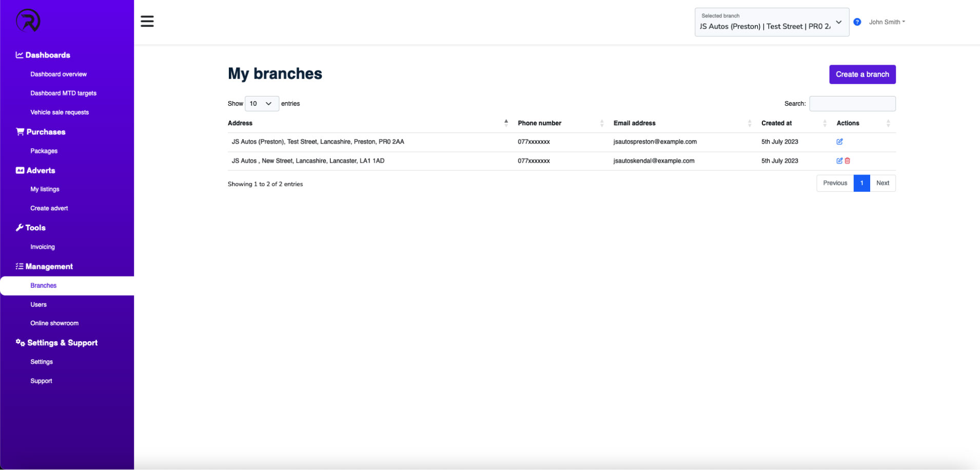Click Next in the table pagination
The width and height of the screenshot is (980, 470).
pos(883,183)
